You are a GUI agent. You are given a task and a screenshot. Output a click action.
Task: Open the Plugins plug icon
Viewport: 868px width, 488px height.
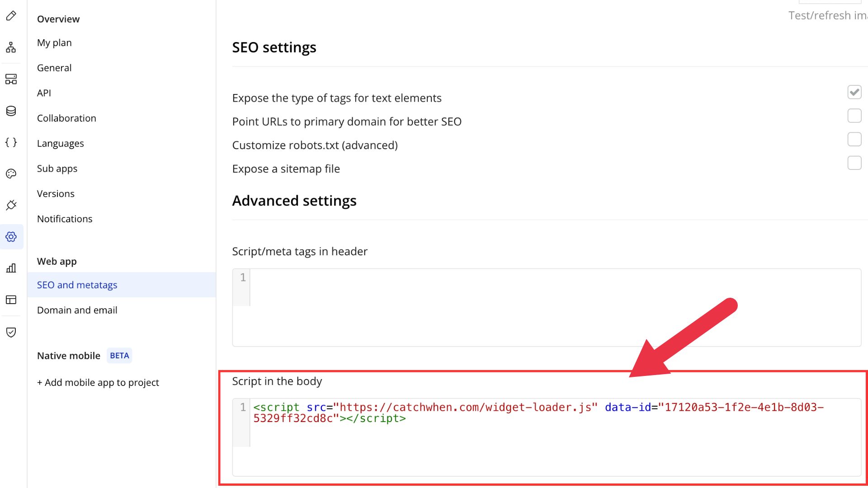pos(11,205)
